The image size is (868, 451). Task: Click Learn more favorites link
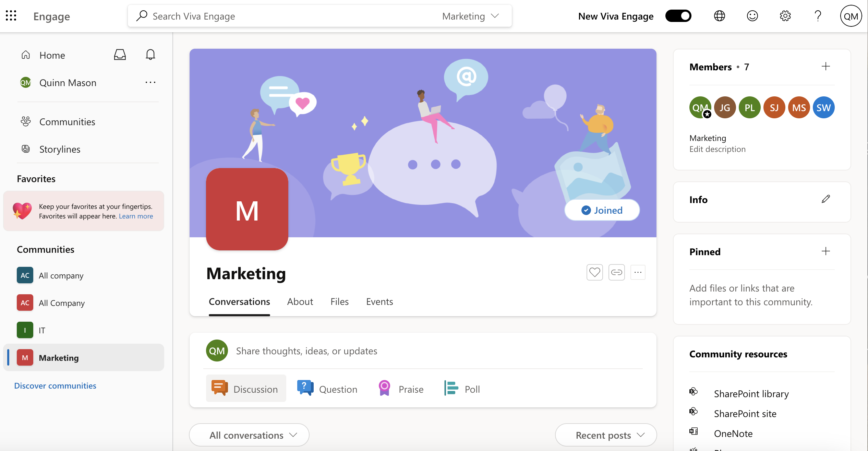coord(136,216)
